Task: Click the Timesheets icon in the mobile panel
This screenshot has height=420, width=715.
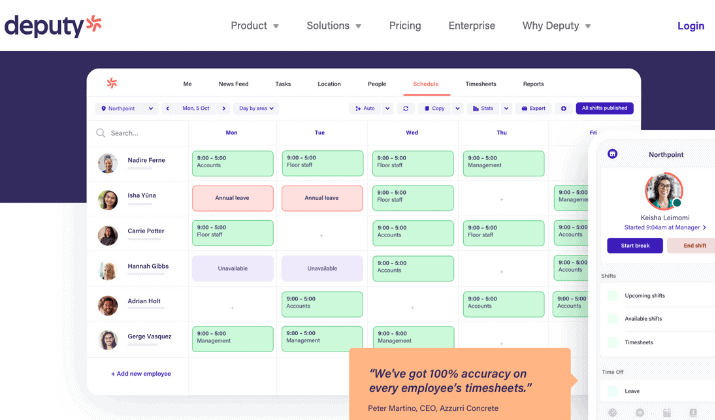Action: click(613, 342)
